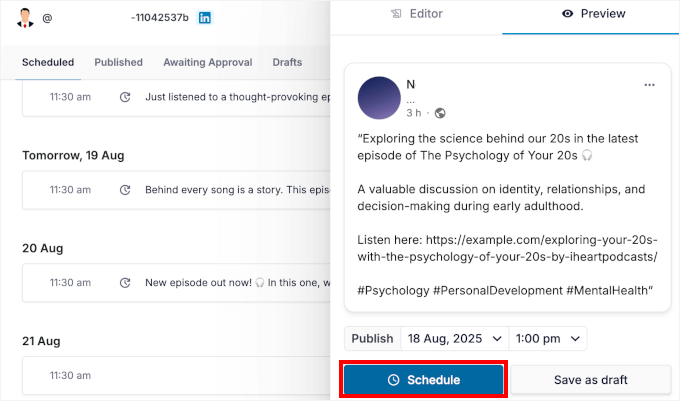
Task: Click the profile picture in post preview
Action: (378, 97)
